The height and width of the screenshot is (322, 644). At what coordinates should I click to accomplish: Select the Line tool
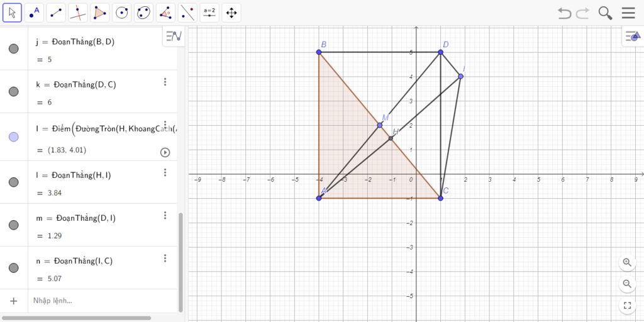(56, 13)
